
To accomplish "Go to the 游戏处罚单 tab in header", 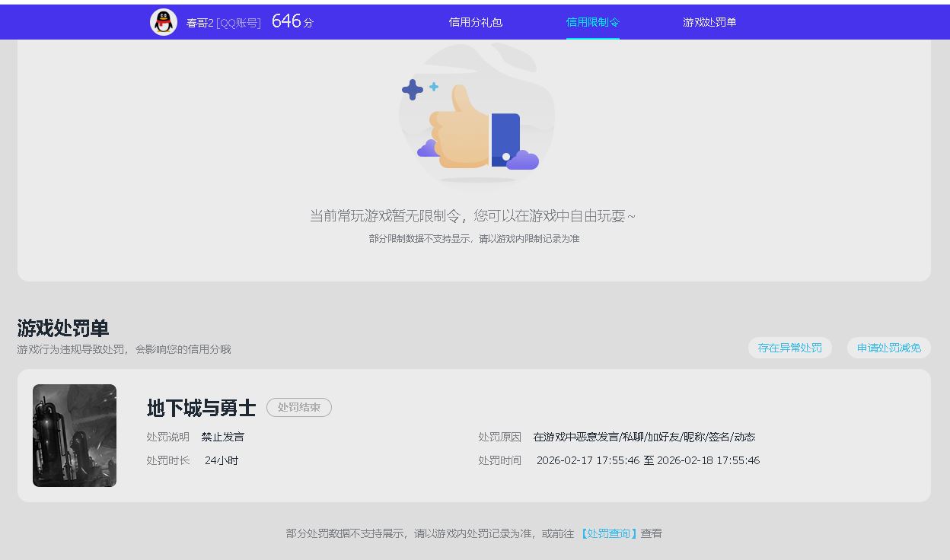I will click(709, 22).
